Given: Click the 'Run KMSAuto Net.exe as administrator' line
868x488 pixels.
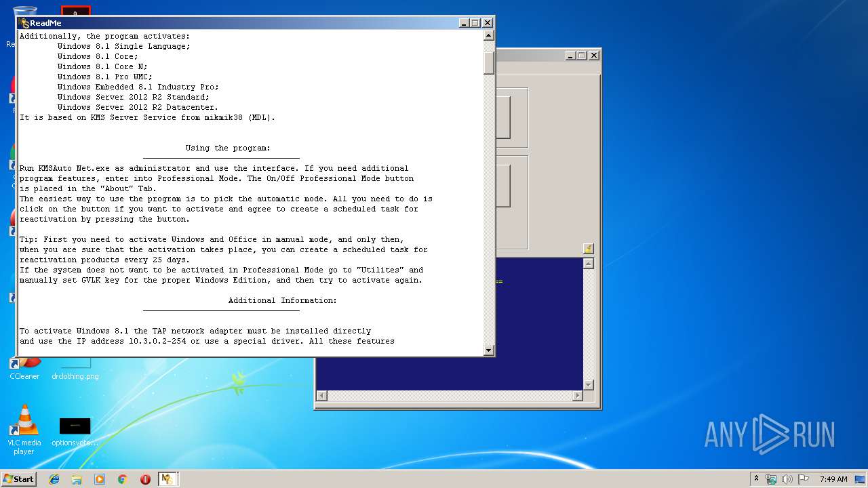Looking at the screenshot, I should (x=214, y=168).
